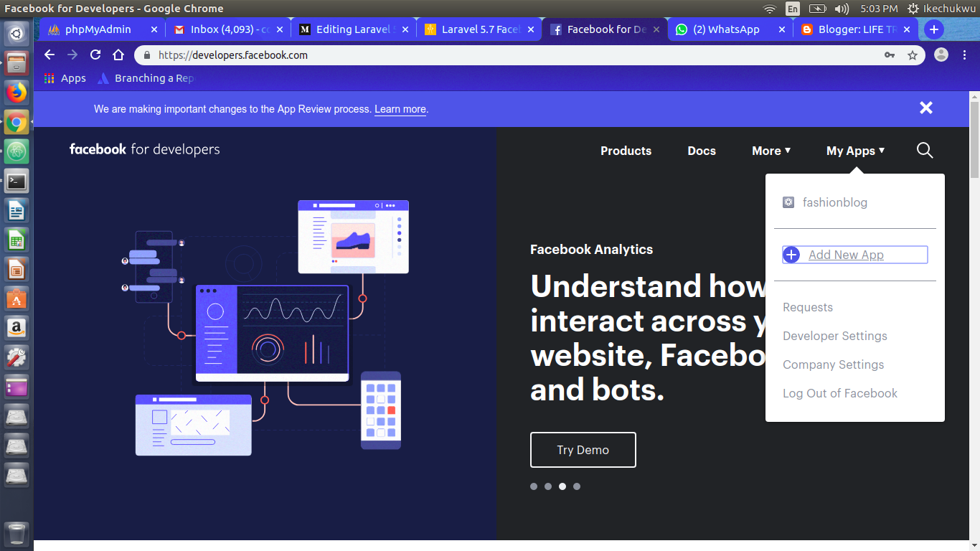
Task: Open the site search magnifier icon
Action: pos(925,150)
